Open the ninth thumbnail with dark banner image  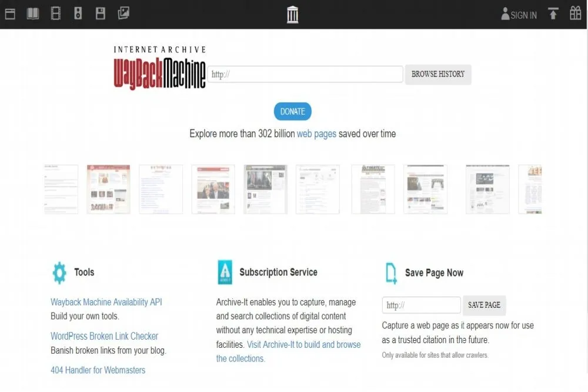coord(487,190)
